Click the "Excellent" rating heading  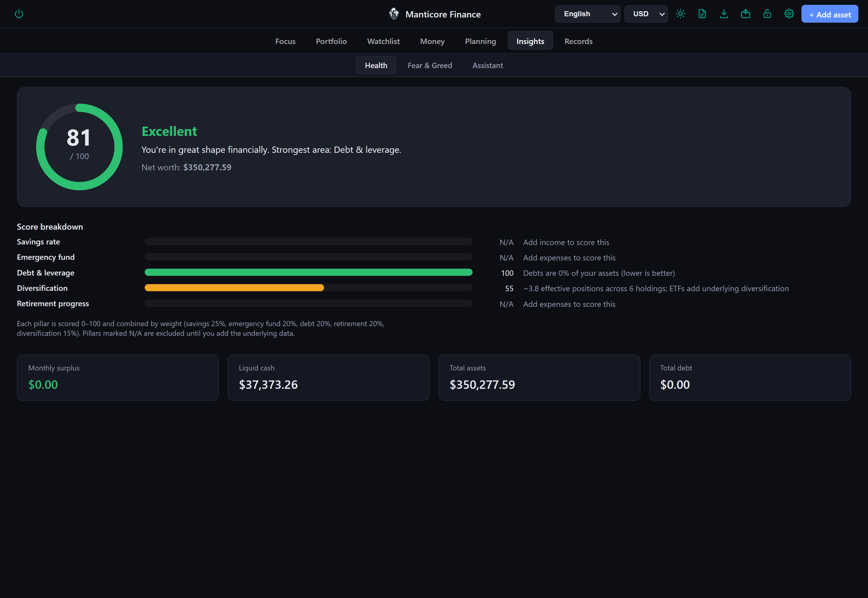169,131
